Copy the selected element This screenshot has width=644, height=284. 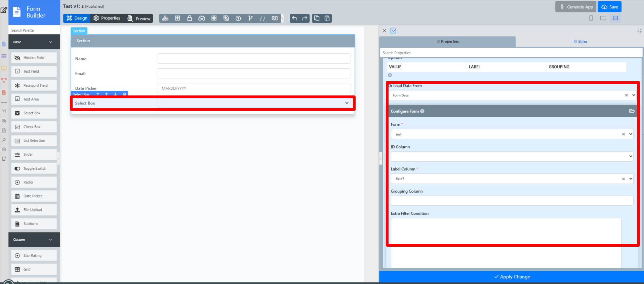tap(317, 18)
